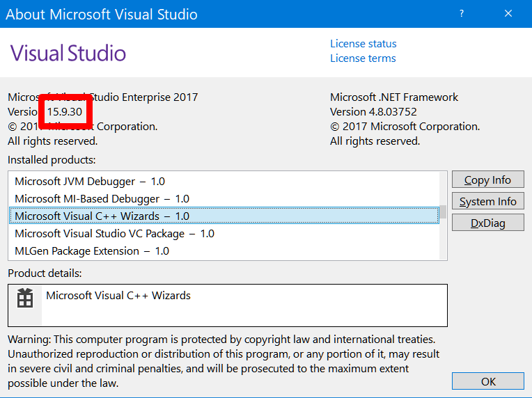Close the About Microsoft Visual Studio dialog
This screenshot has width=532, height=398.
[x=508, y=13]
